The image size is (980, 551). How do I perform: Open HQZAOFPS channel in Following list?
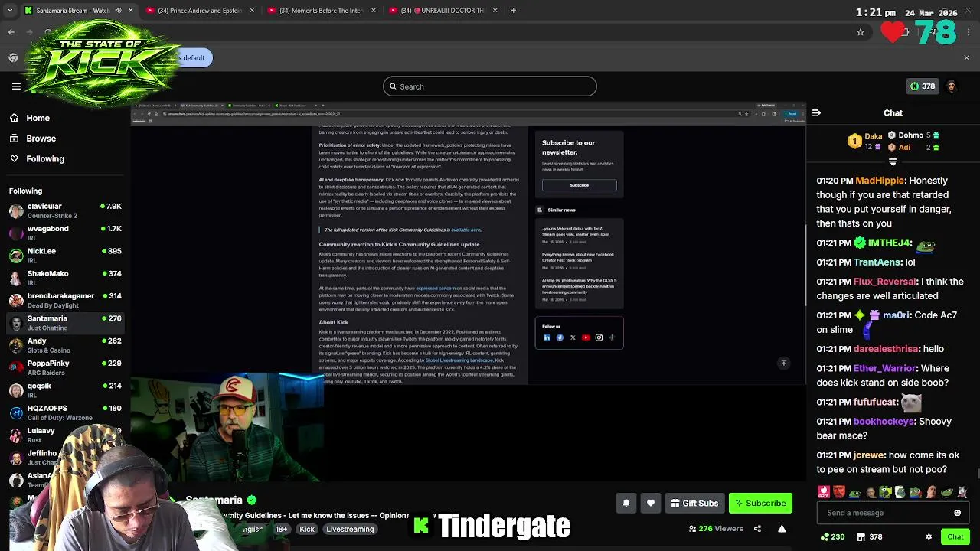pos(65,412)
